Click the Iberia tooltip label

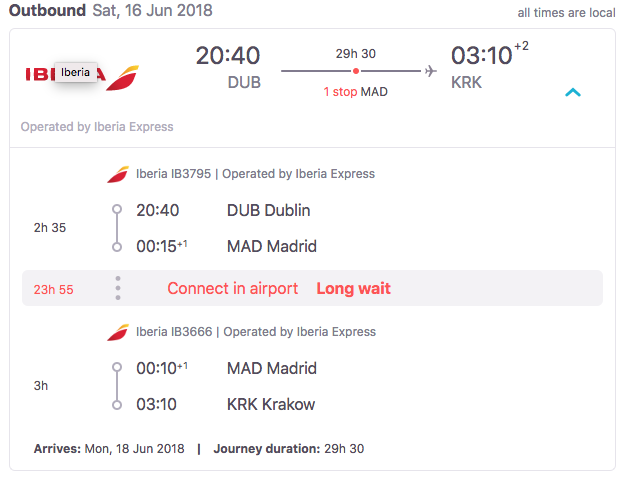coord(76,72)
